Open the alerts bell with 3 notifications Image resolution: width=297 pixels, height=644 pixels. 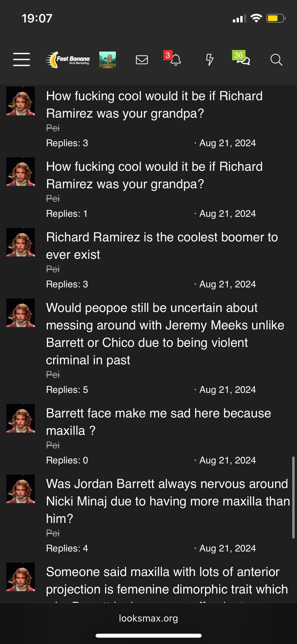175,60
